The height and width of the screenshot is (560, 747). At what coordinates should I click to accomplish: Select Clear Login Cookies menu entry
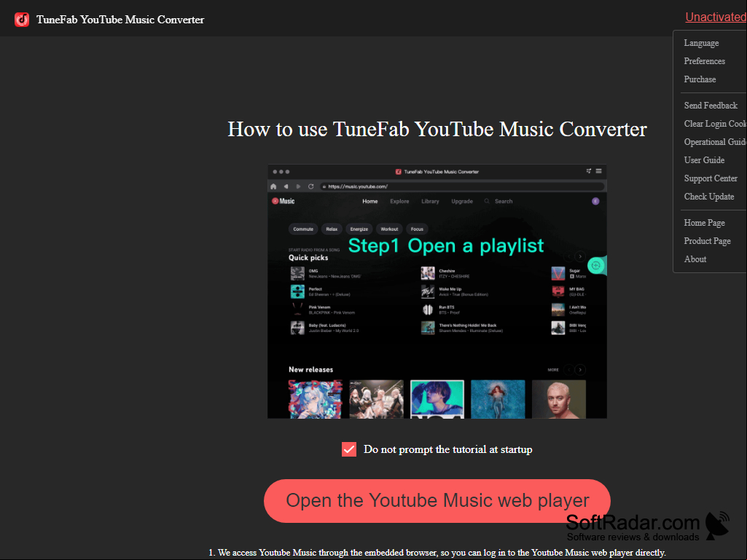[715, 123]
